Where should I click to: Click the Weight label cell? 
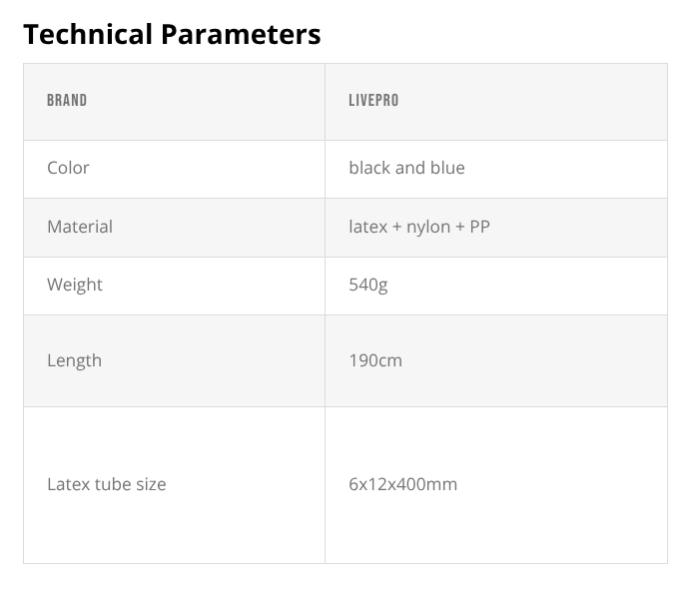click(75, 285)
